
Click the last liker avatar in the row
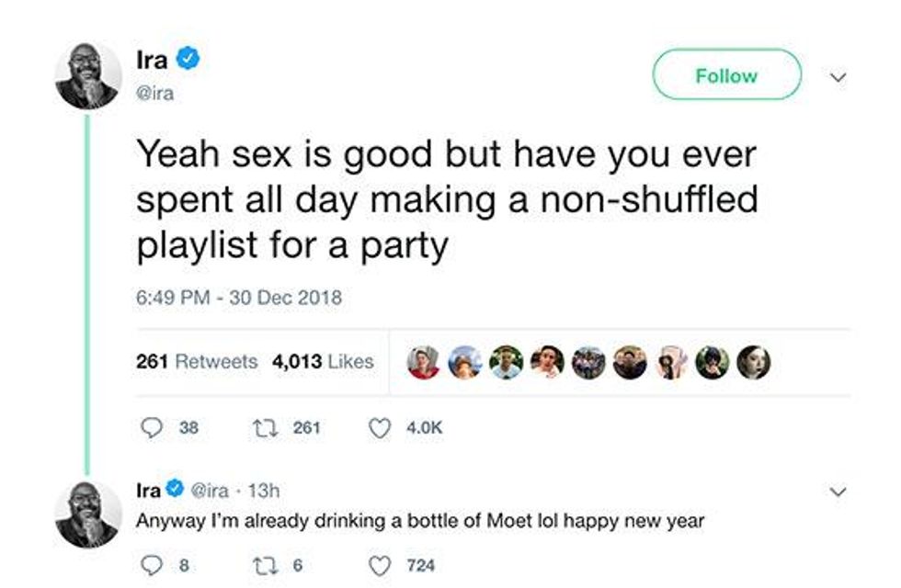click(x=753, y=362)
